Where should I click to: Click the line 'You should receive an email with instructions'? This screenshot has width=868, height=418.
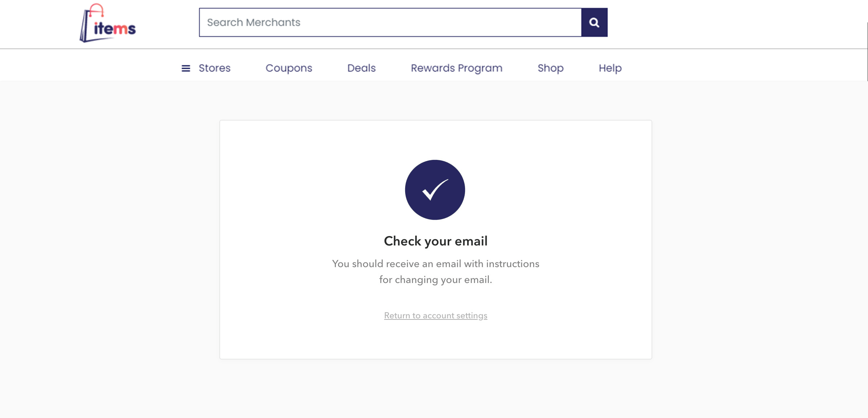pyautogui.click(x=435, y=264)
